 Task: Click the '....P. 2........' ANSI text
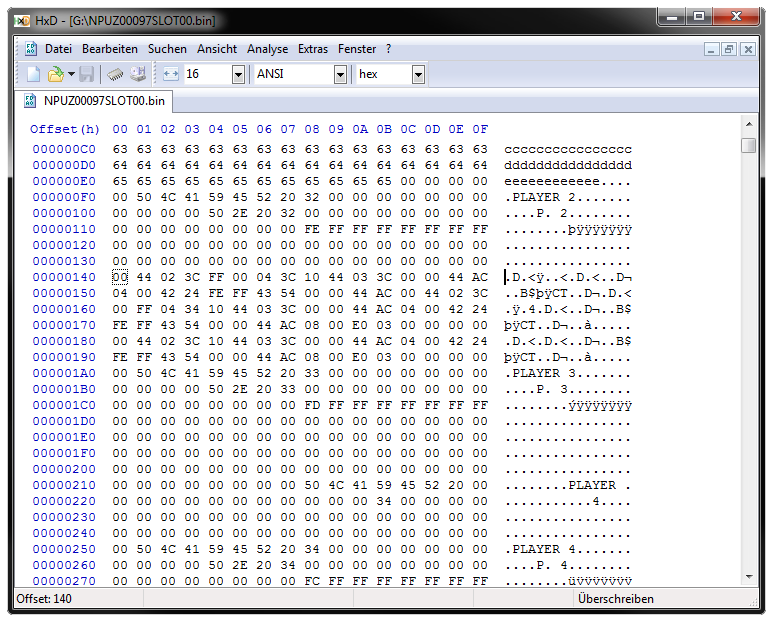click(568, 214)
